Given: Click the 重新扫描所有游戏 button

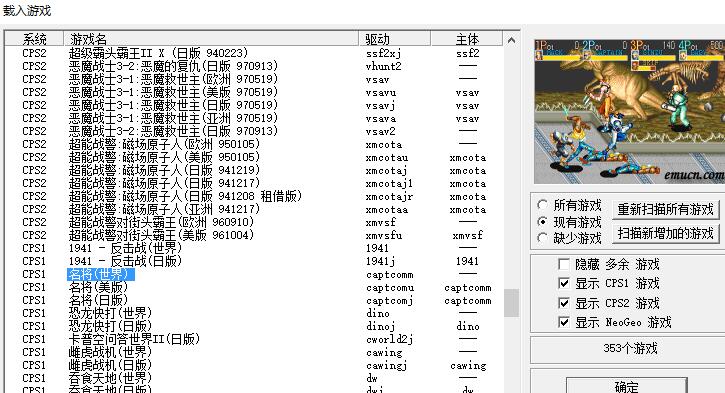Looking at the screenshot, I should (x=666, y=209).
